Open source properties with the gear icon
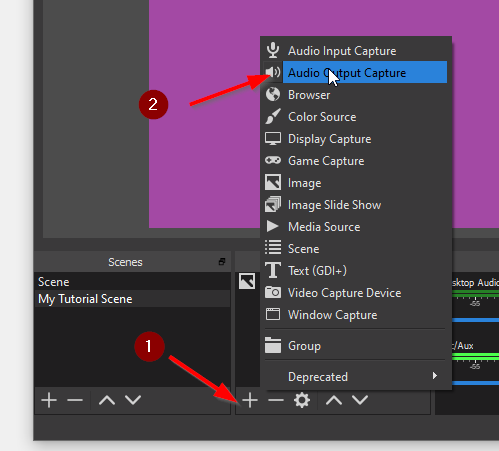 (302, 400)
